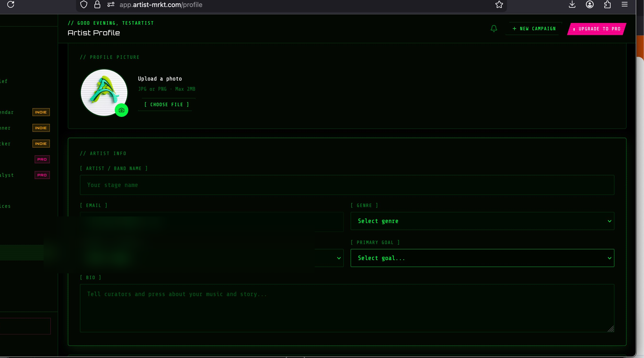Open the Select genre dropdown
Viewport: 644px width, 358px height.
click(x=482, y=221)
